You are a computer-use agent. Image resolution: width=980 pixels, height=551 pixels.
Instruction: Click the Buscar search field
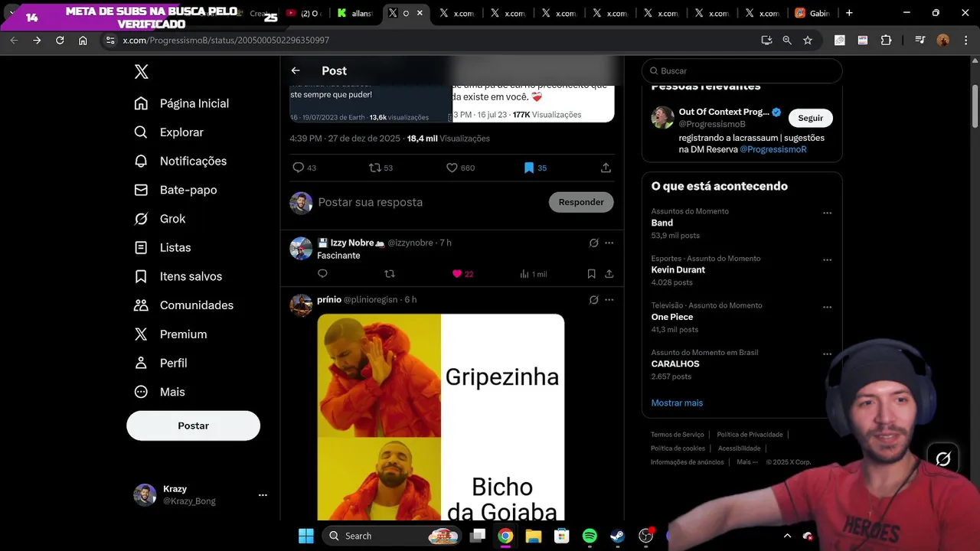pyautogui.click(x=742, y=70)
